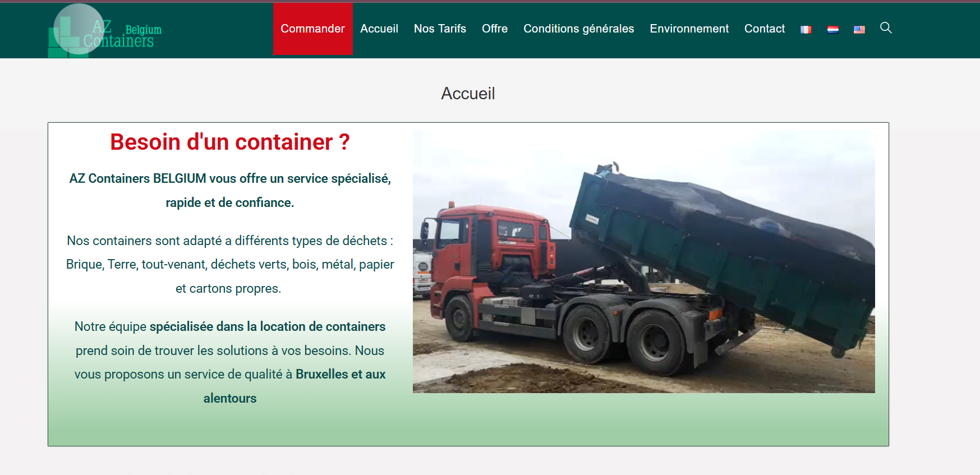Click the red container truck photo
This screenshot has width=980, height=475.
tap(643, 262)
